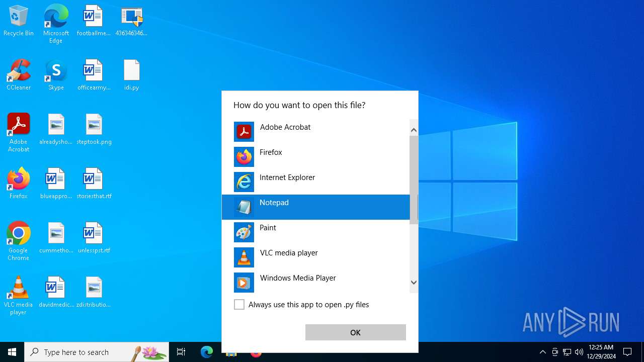
Task: Select the Microsoft Edge desktop shortcut
Action: point(56,24)
